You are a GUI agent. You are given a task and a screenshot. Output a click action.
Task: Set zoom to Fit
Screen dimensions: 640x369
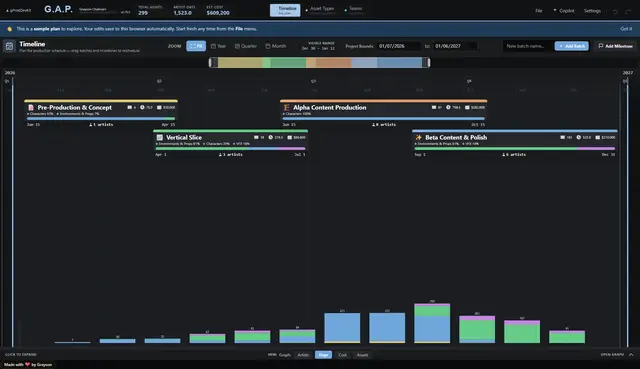pos(196,46)
